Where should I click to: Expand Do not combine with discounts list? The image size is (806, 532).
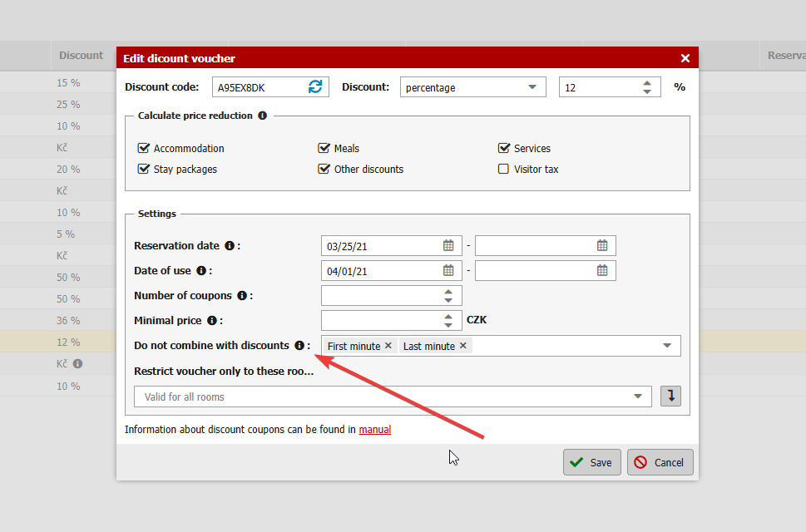(x=667, y=346)
